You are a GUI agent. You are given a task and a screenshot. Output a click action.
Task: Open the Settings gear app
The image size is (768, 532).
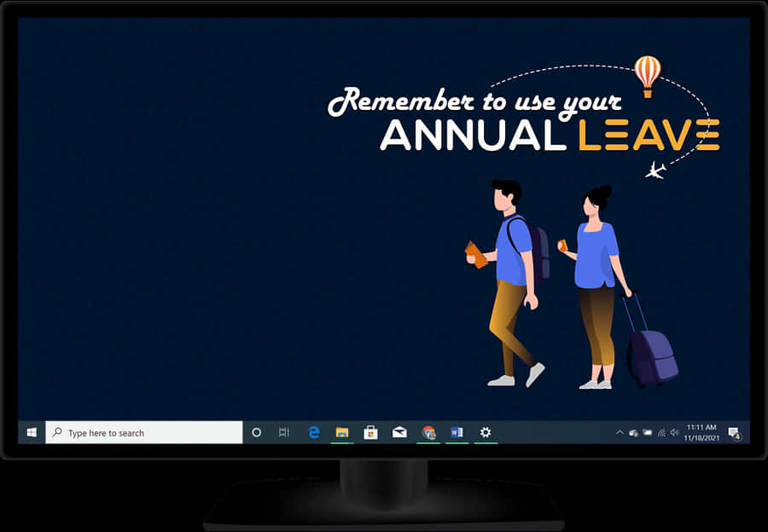pyautogui.click(x=486, y=432)
